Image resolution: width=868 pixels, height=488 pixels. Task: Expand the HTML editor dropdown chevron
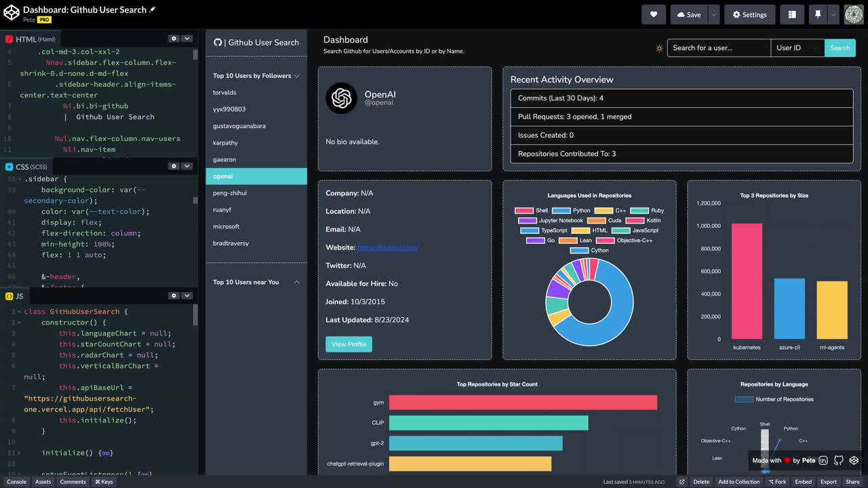tap(187, 39)
